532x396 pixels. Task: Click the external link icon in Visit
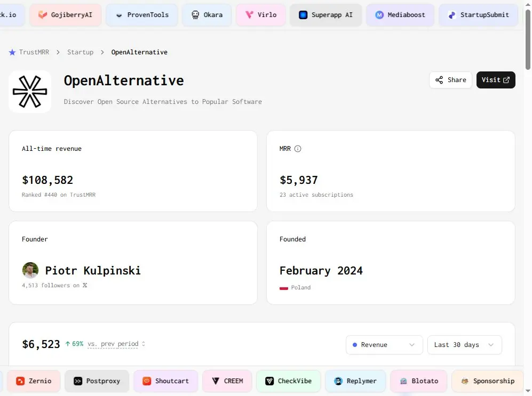[506, 80]
